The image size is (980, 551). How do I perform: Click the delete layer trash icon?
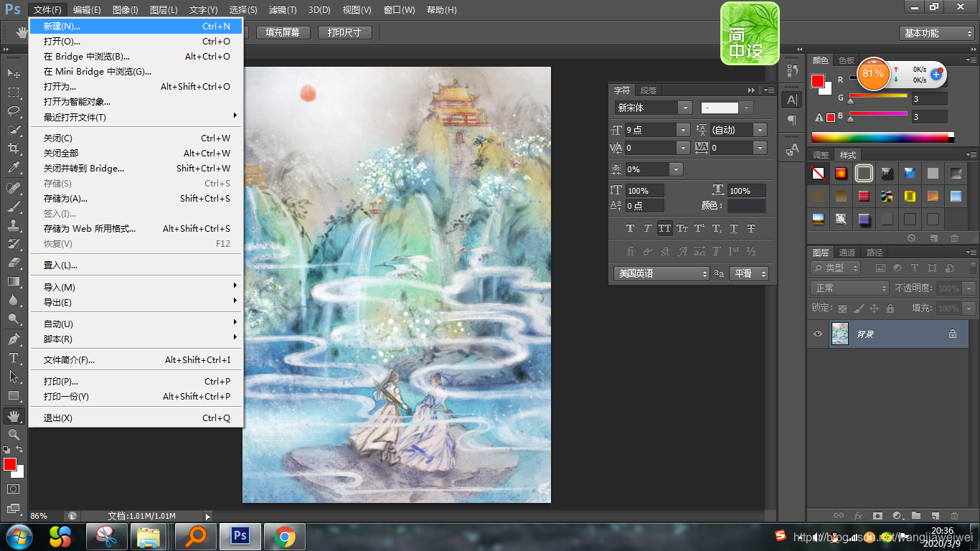[x=954, y=515]
